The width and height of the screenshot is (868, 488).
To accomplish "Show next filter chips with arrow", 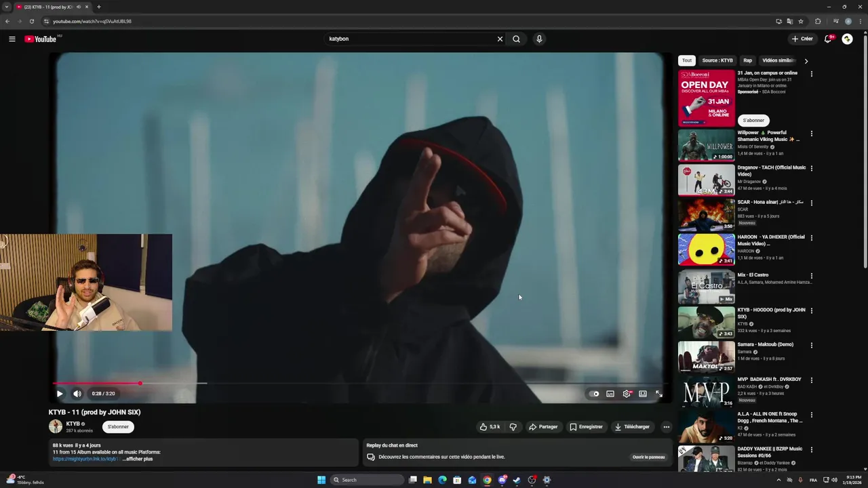I will (806, 61).
